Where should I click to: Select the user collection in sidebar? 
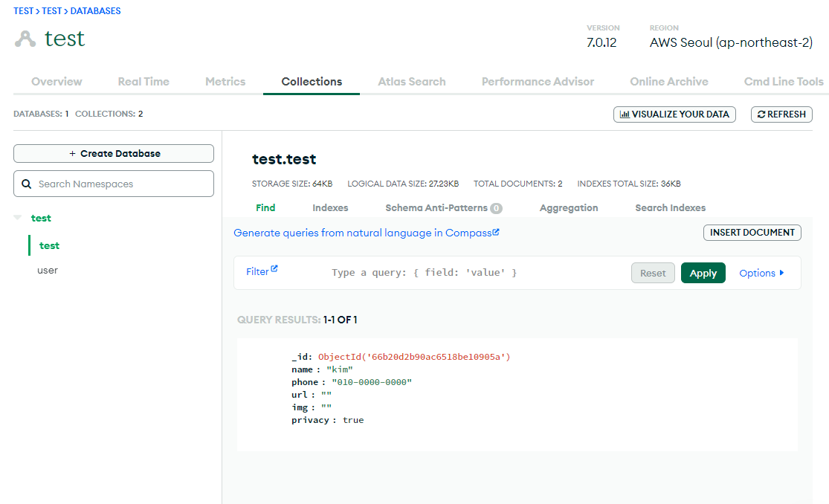(47, 271)
